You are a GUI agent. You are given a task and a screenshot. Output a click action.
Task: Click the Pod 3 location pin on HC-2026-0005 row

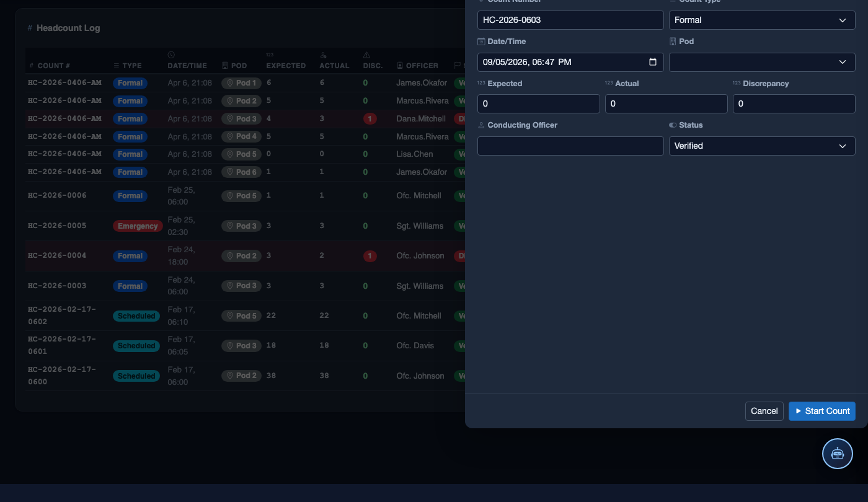(x=229, y=226)
